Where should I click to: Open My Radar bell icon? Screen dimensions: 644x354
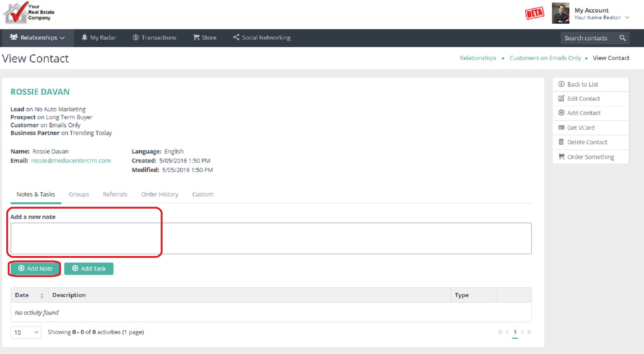click(x=85, y=37)
